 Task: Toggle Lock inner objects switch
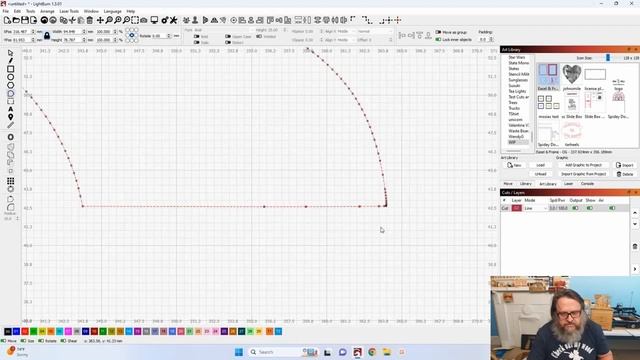(x=438, y=40)
